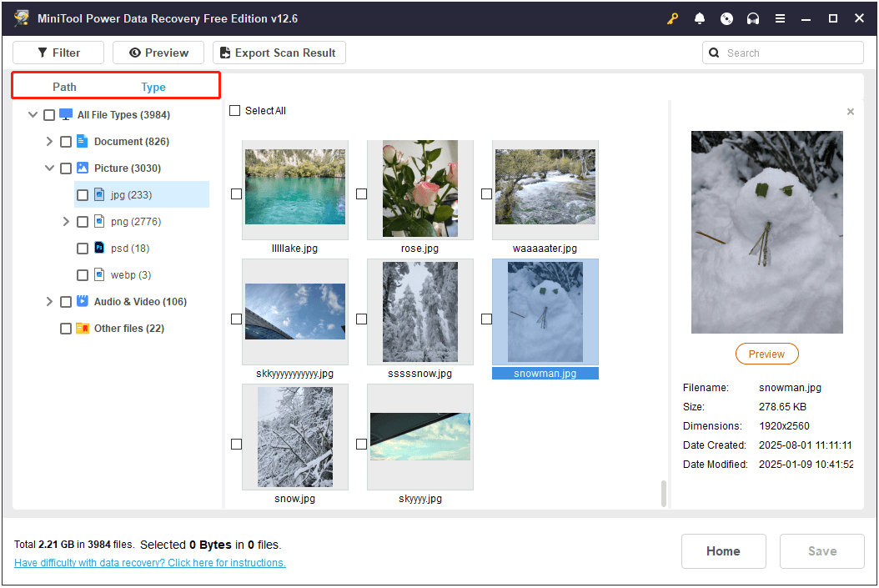The width and height of the screenshot is (879, 588).
Task: Click the orange Preview button under snowman image
Action: (x=766, y=354)
